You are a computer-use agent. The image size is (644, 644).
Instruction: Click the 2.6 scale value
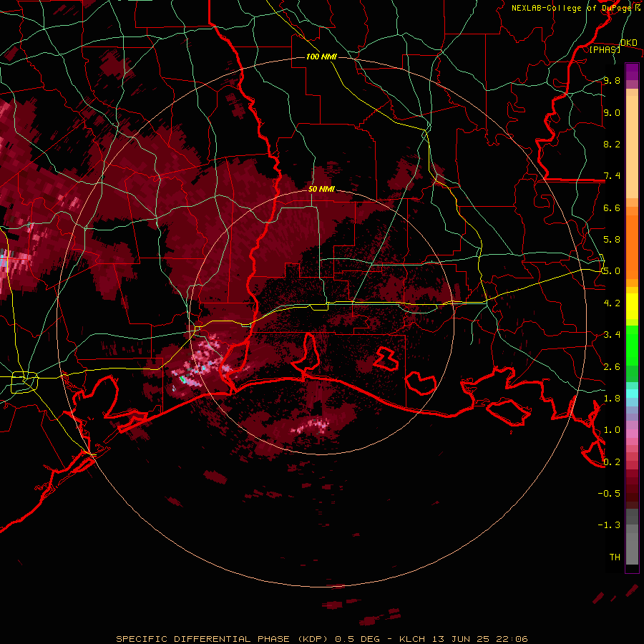coord(612,367)
